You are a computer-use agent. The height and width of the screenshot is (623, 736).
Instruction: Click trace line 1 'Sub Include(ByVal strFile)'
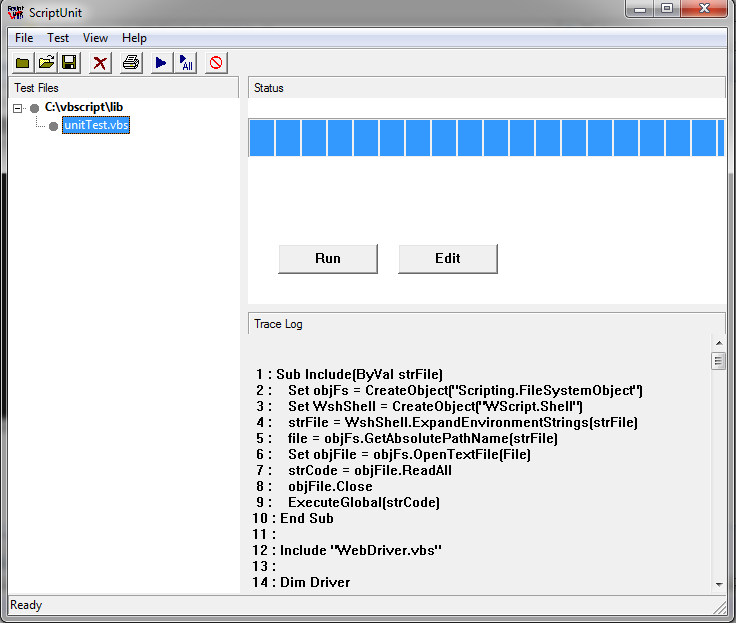click(x=348, y=374)
